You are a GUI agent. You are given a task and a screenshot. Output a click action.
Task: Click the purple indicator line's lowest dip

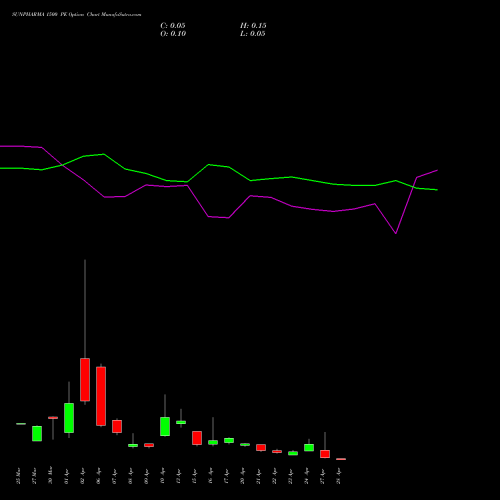(x=396, y=233)
